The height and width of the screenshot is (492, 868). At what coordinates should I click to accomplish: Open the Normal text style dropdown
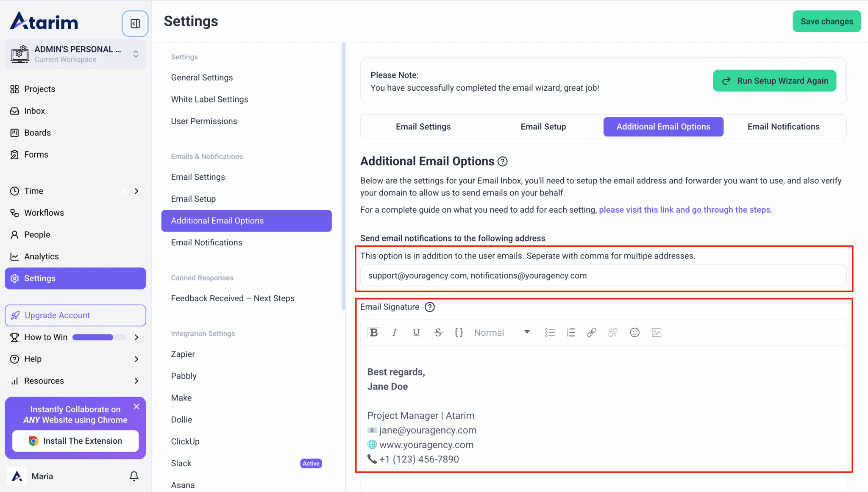[502, 333]
